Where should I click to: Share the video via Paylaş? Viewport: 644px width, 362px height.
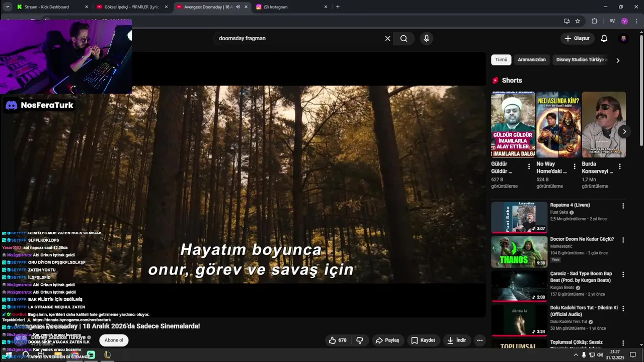[x=387, y=340]
